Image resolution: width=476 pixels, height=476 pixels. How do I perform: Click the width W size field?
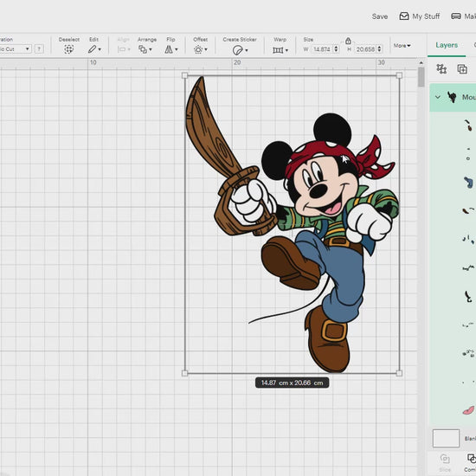[322, 49]
